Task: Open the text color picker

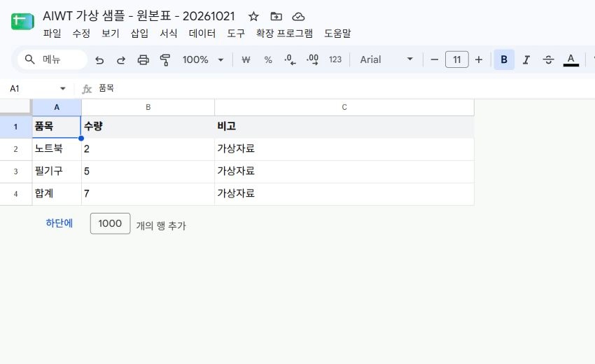Action: tap(570, 59)
